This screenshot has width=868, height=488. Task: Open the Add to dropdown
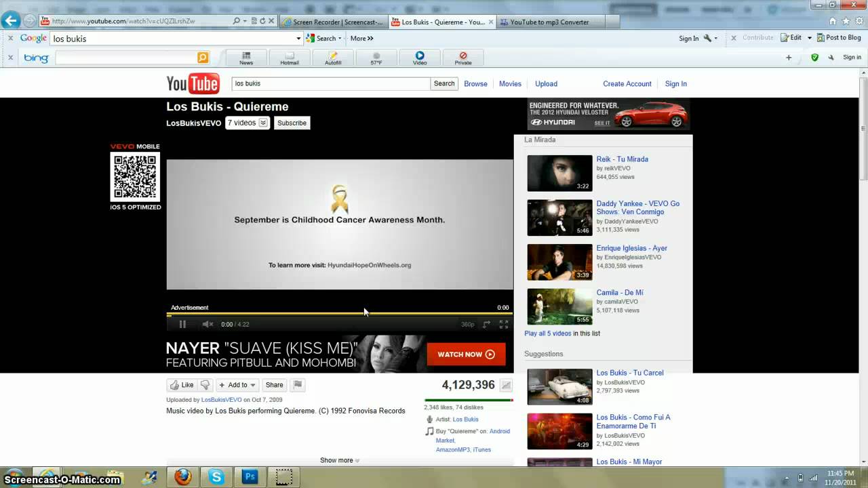[237, 385]
